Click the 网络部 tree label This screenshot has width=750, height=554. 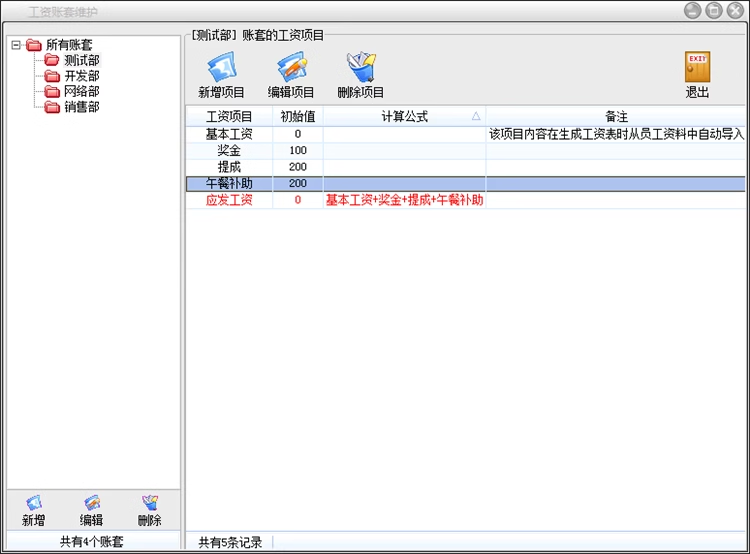click(82, 91)
